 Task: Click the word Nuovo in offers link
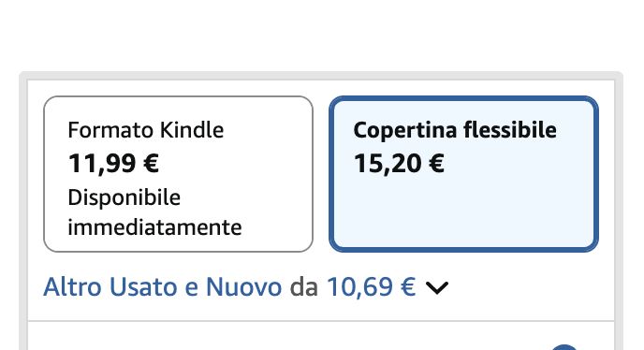pyautogui.click(x=243, y=286)
